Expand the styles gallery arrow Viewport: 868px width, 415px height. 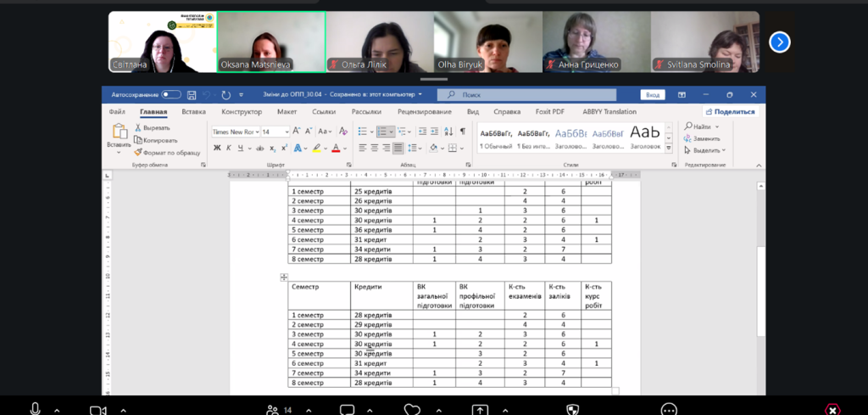click(x=669, y=149)
